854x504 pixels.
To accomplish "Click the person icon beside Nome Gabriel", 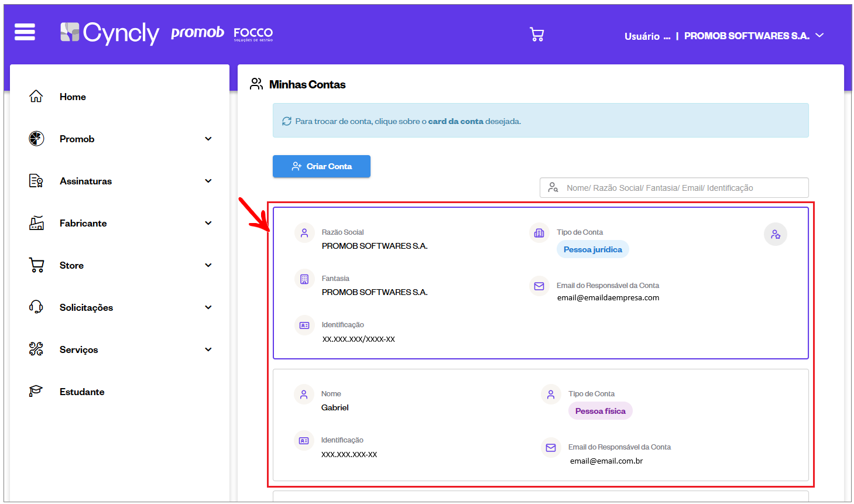I will click(304, 395).
